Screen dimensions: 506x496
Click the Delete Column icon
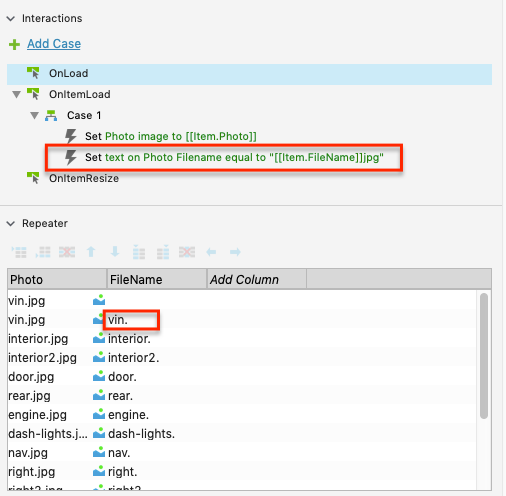click(x=187, y=252)
